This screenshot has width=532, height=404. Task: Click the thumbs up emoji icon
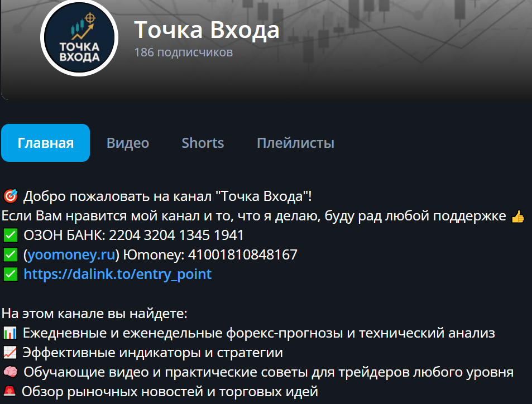517,217
